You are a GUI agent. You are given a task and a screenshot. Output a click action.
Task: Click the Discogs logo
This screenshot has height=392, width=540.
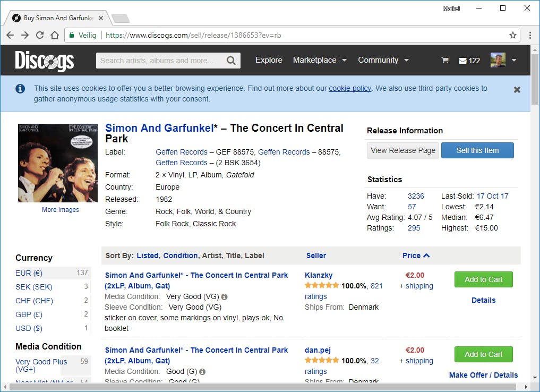pyautogui.click(x=44, y=61)
